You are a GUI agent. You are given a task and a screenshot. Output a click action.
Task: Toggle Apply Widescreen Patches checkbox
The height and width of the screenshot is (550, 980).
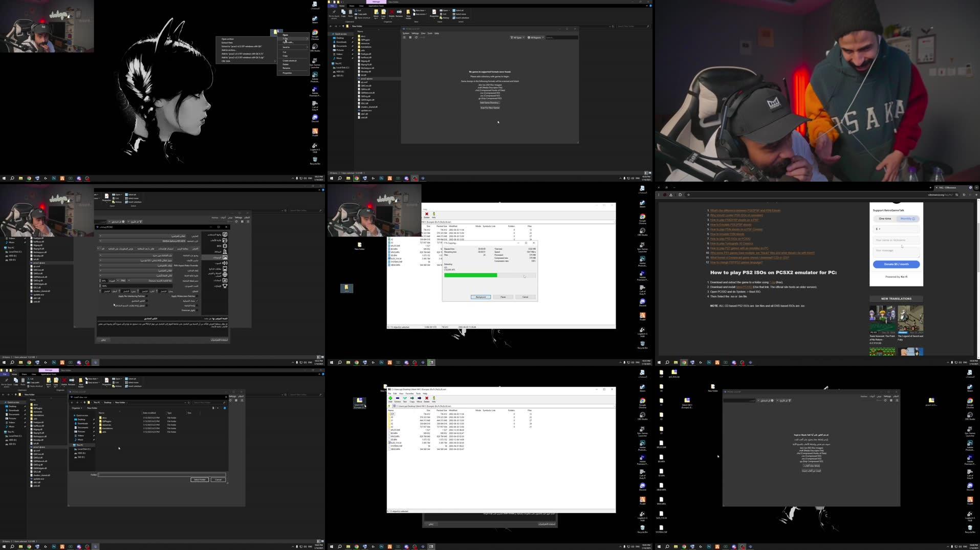(197, 296)
